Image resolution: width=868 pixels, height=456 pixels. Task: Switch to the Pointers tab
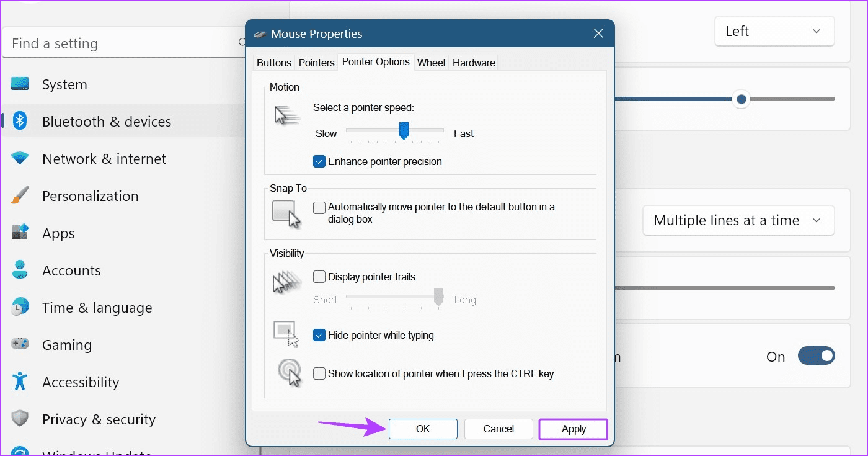tap(316, 63)
